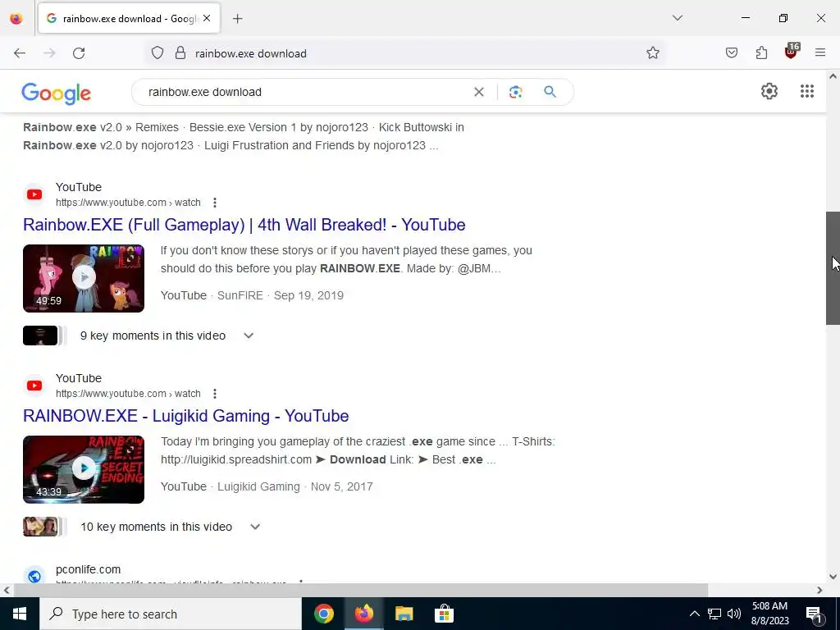The width and height of the screenshot is (840, 630).
Task: Click the horizontal scrollbar thumb
Action: [361, 590]
